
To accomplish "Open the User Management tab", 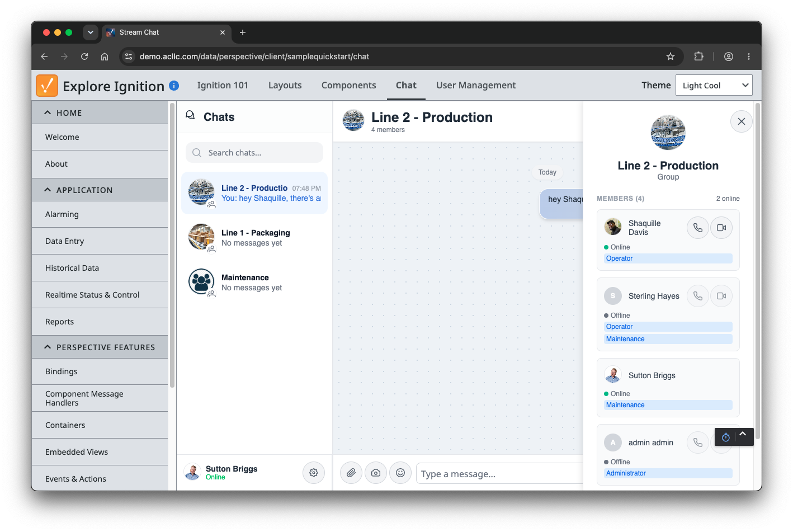I will point(476,85).
